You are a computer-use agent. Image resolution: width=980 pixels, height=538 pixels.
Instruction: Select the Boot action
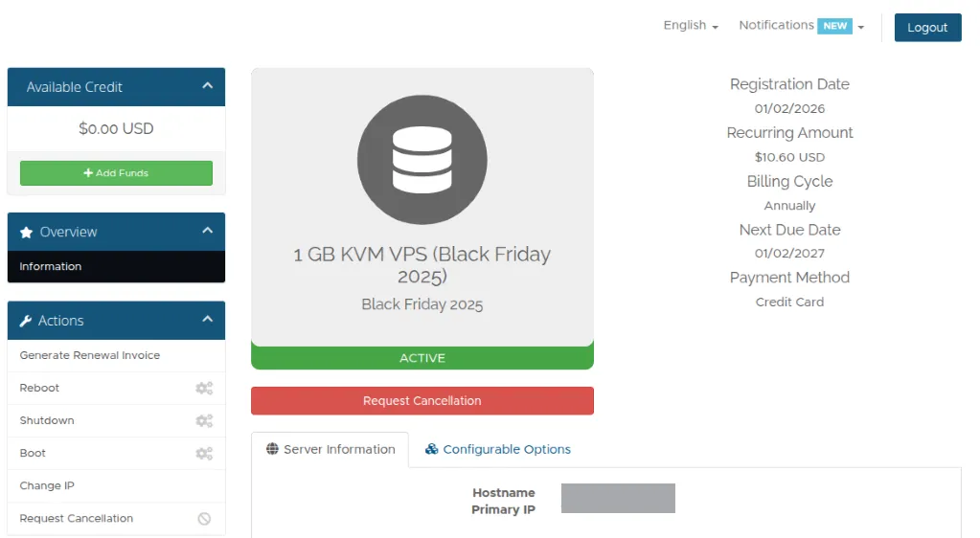click(x=116, y=453)
